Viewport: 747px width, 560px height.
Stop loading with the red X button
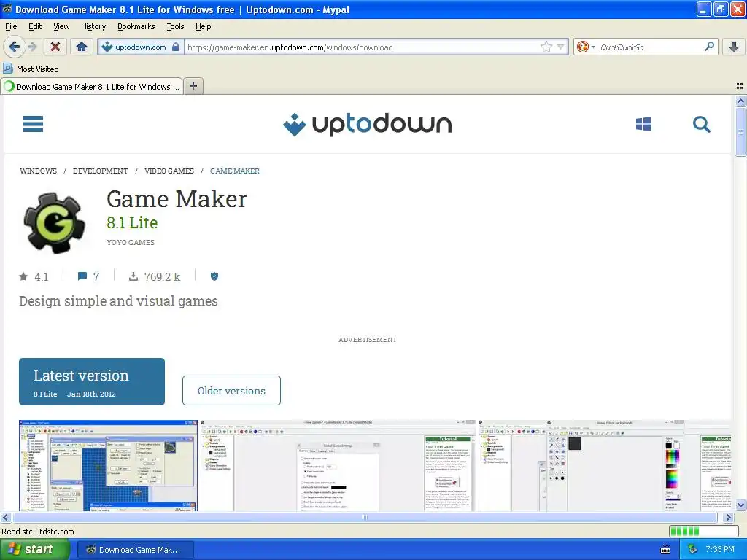click(55, 47)
